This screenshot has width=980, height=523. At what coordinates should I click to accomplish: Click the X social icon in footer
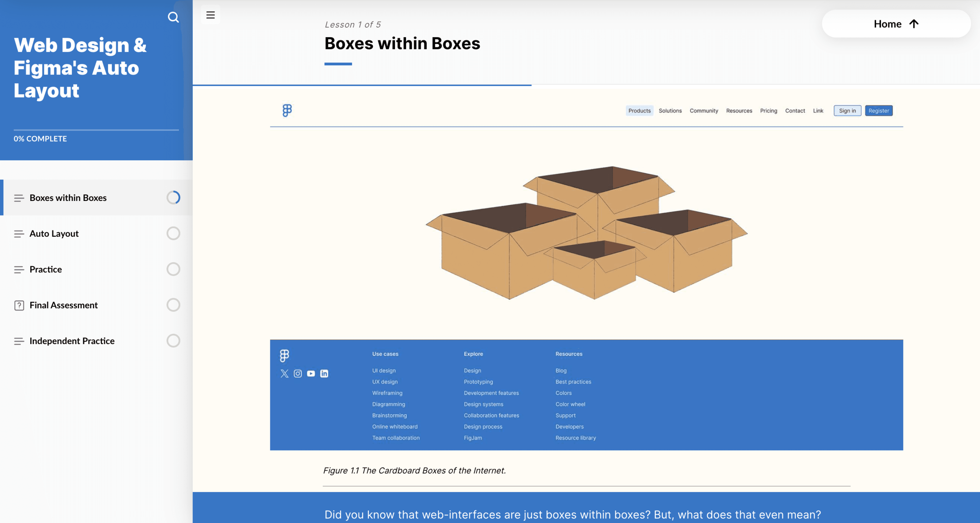pos(284,373)
